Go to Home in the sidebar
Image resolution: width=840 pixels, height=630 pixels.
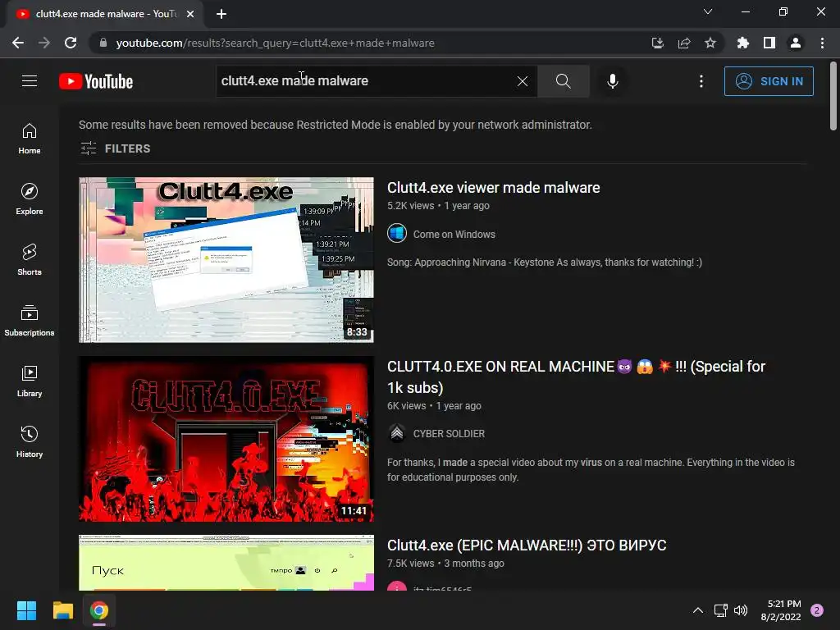pos(30,139)
